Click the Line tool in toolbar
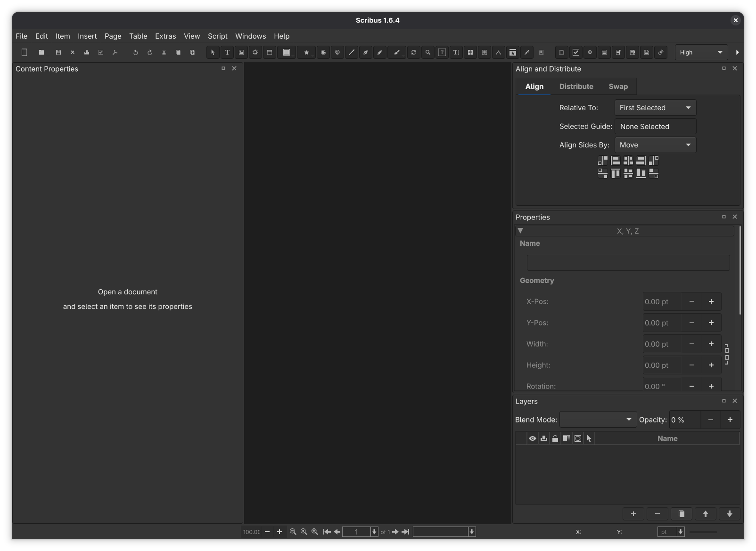756x551 pixels. [x=352, y=52]
